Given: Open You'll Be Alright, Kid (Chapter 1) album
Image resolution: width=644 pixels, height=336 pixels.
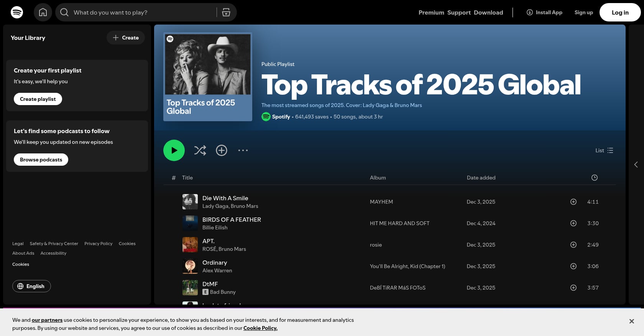Looking at the screenshot, I should [407, 266].
